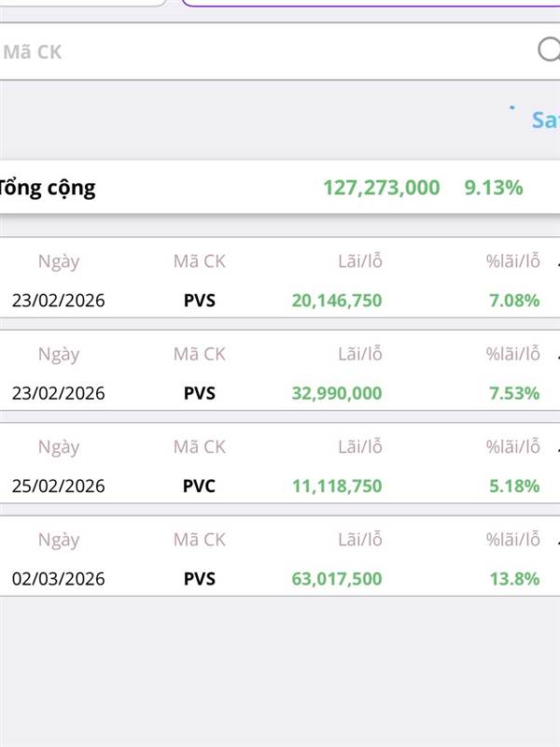560x747 pixels.
Task: Select the PVC ticker symbol
Action: tap(199, 486)
